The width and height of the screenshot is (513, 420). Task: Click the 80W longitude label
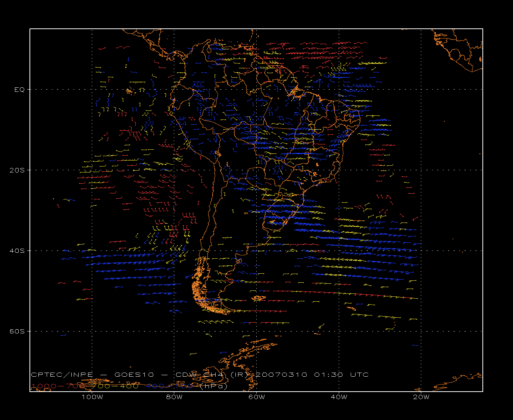coord(174,397)
